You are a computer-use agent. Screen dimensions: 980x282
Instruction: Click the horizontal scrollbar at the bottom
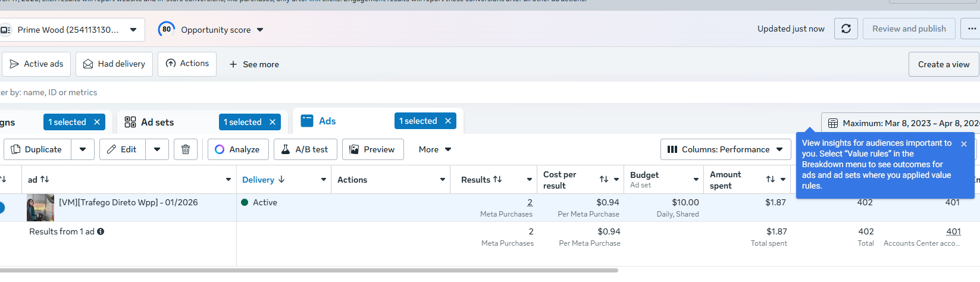point(309,270)
